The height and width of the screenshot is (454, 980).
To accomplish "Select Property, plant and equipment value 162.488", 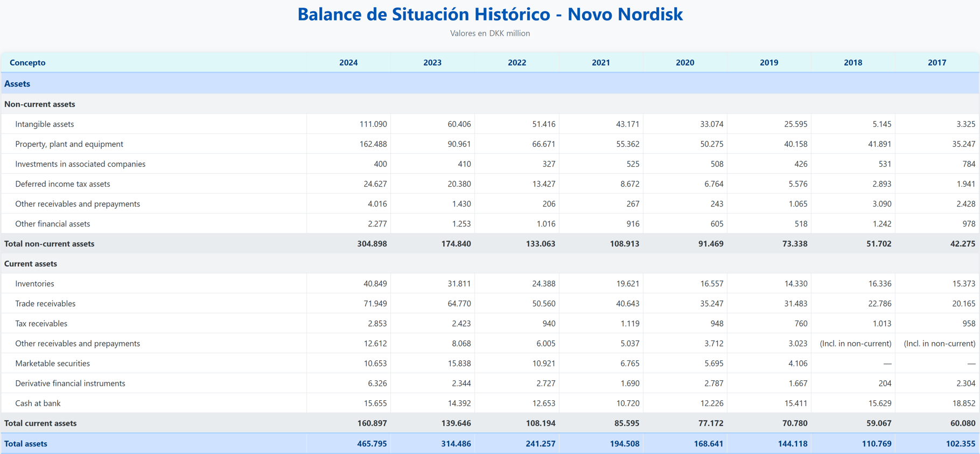I will pos(373,144).
